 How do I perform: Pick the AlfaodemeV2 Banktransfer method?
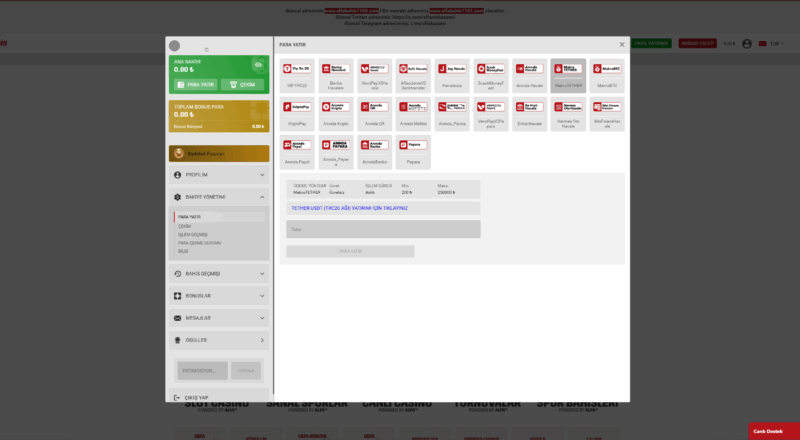(413, 76)
